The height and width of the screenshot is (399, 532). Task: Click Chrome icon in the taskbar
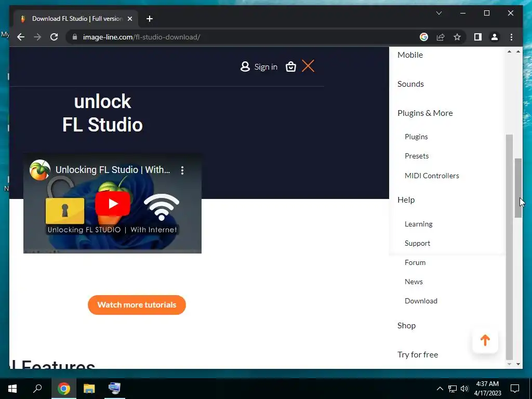(x=64, y=388)
